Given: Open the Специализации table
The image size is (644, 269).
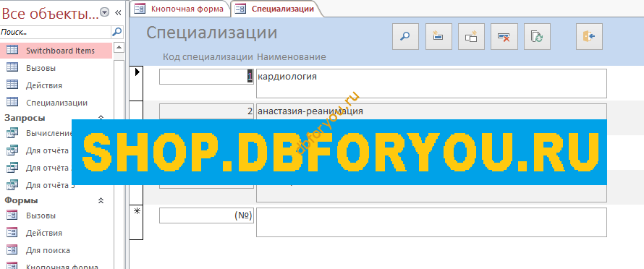Looking at the screenshot, I should 56,103.
